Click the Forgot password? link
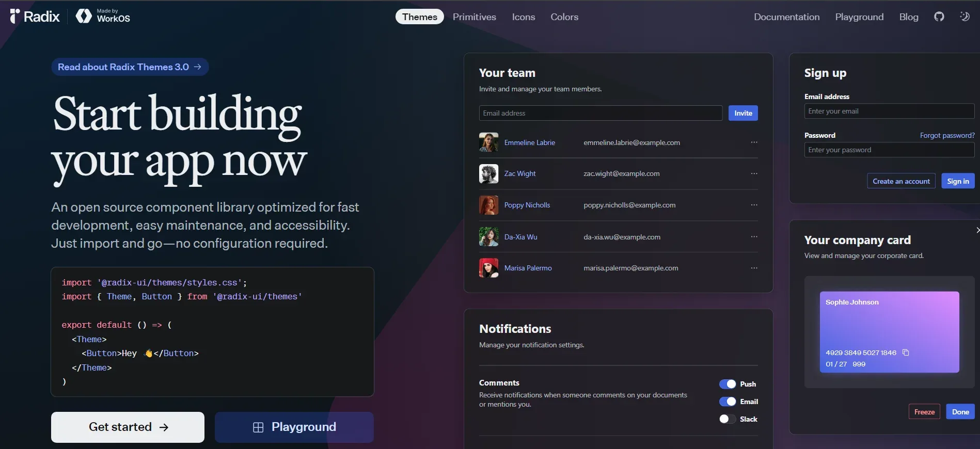The image size is (980, 449). click(947, 135)
